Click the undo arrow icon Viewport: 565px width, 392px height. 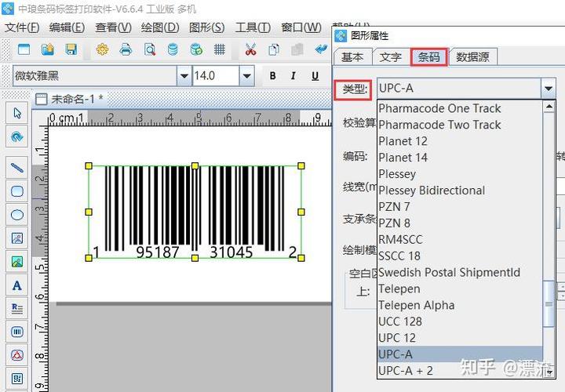tap(321, 49)
